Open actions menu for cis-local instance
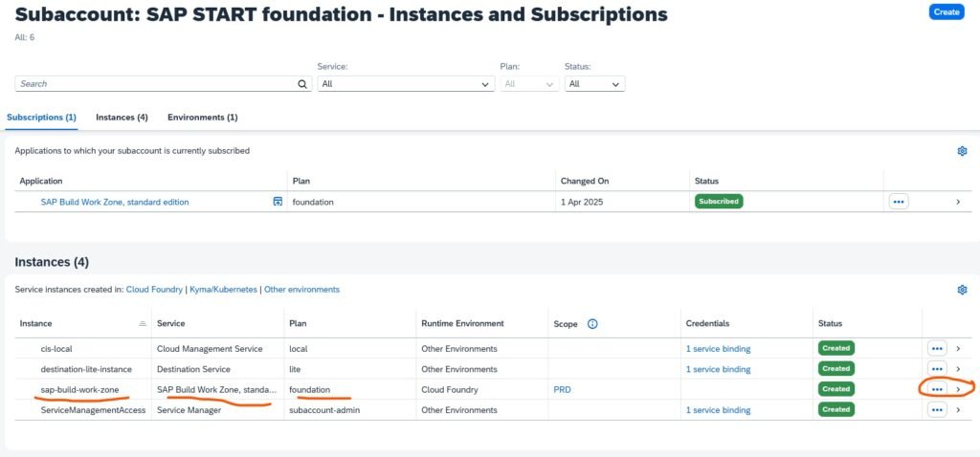 tap(937, 348)
